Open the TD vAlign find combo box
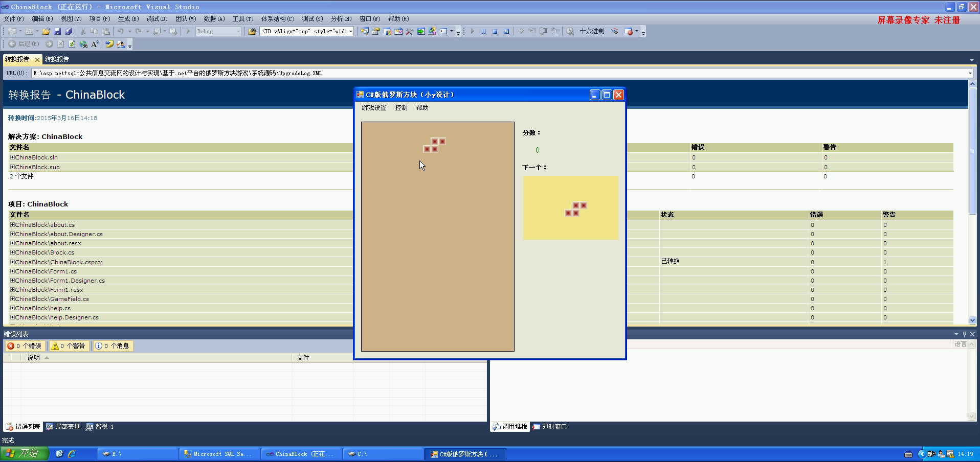 (x=307, y=31)
